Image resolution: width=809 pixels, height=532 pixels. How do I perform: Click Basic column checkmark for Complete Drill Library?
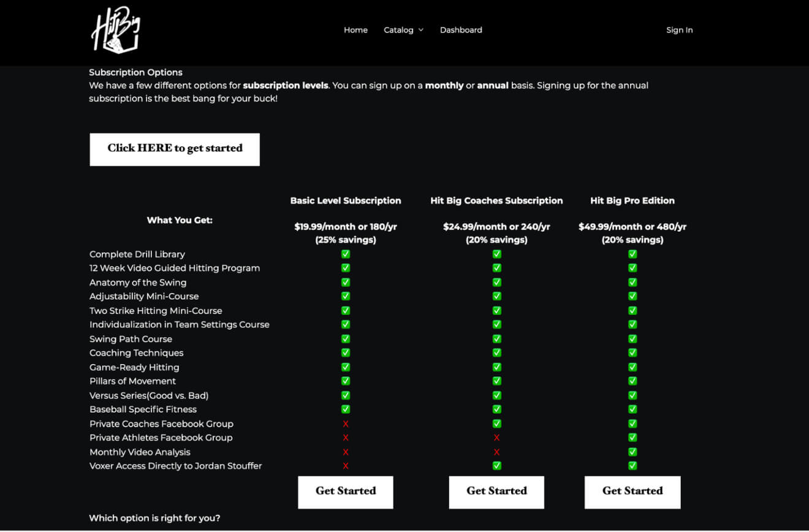click(346, 254)
